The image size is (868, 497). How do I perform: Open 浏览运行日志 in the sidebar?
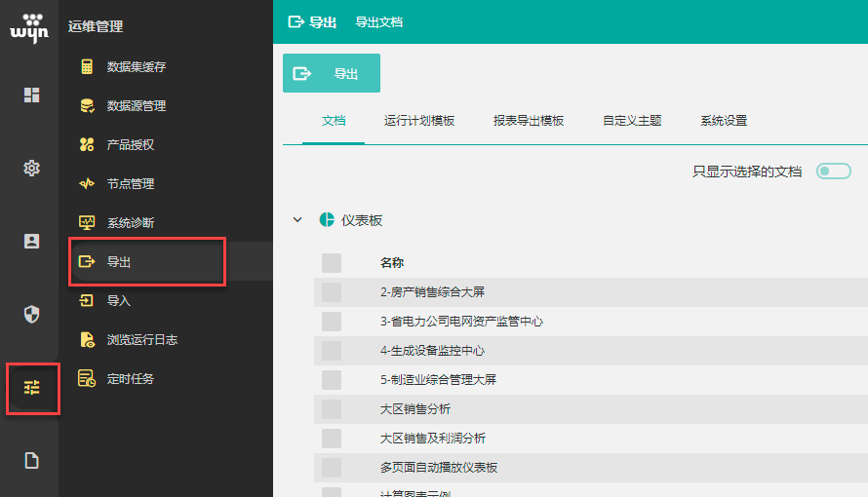click(x=141, y=340)
